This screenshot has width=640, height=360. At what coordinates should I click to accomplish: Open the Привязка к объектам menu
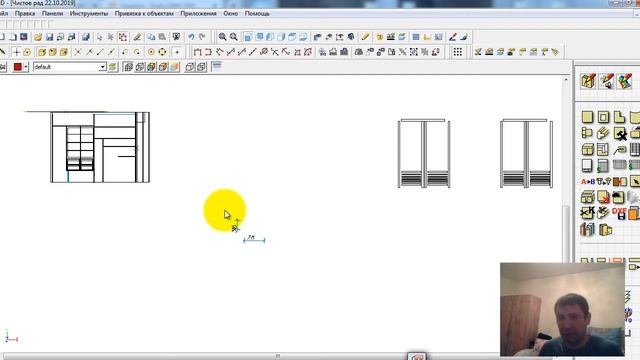click(x=144, y=13)
